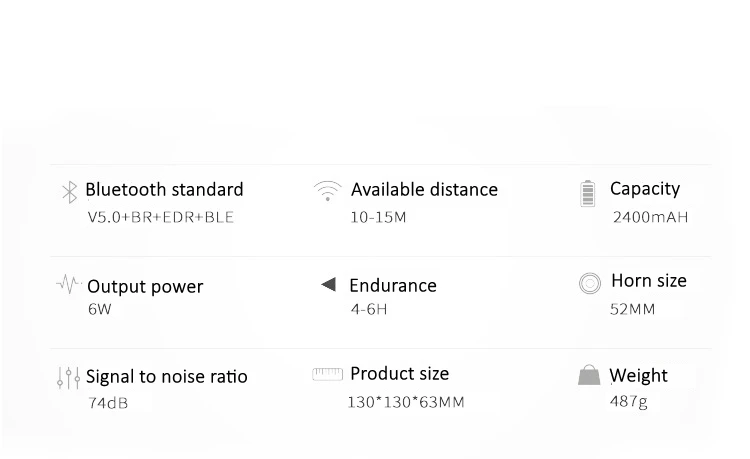
Task: Select the Available distance heading
Action: [424, 190]
